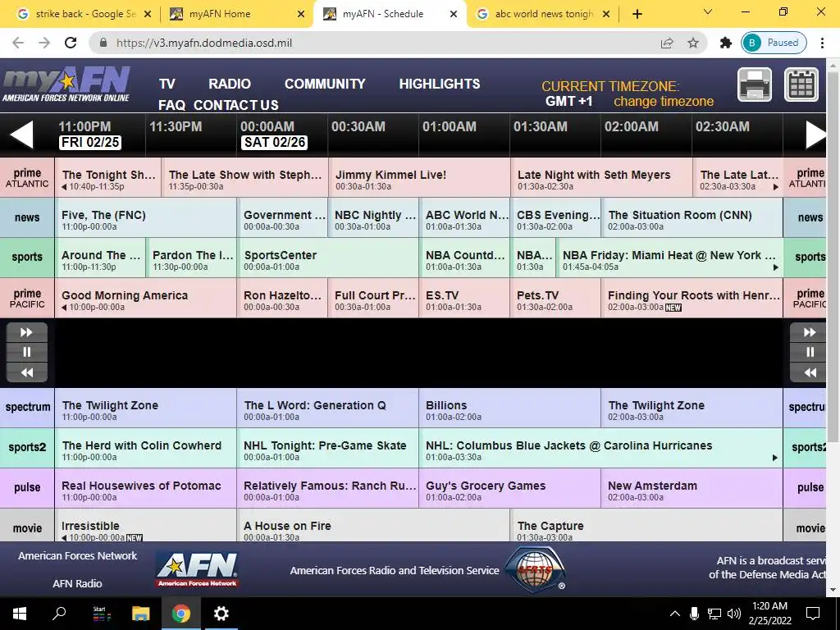The height and width of the screenshot is (630, 840).
Task: Open the RADIO menu
Action: 230,84
